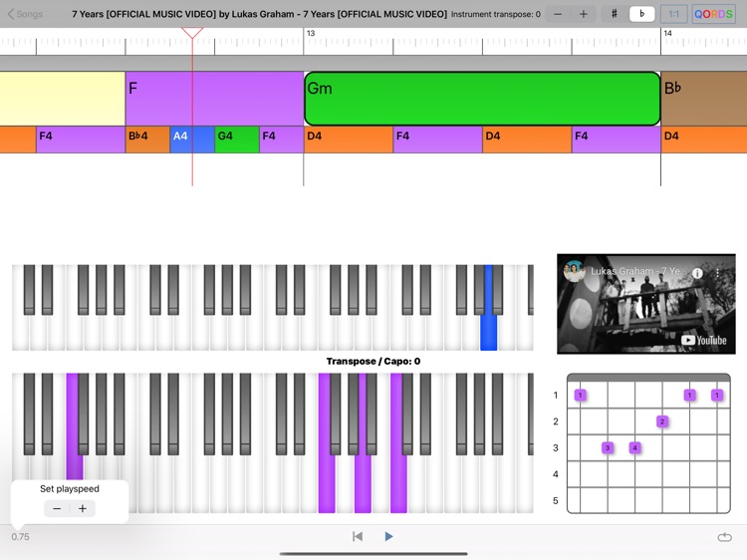This screenshot has height=560, width=747.
Task: Click Instrument transpose: 0 label
Action: 496,14
